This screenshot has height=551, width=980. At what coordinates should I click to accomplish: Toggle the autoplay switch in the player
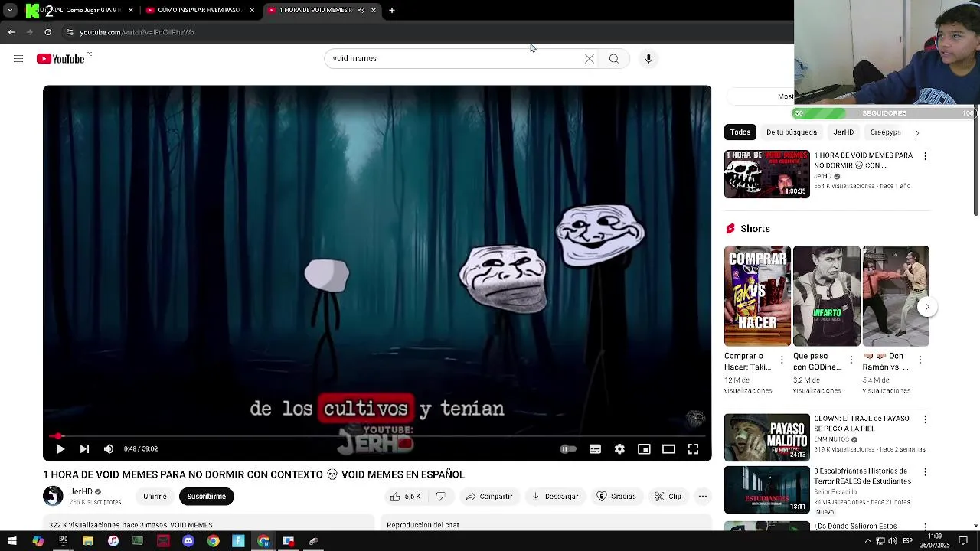(567, 449)
